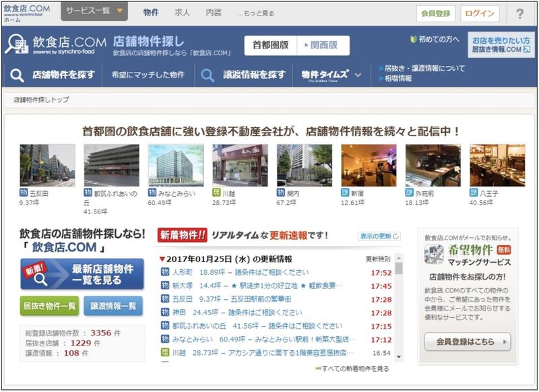This screenshot has height=392, width=539.
Task: Click the 会員登録 button
Action: tap(435, 13)
